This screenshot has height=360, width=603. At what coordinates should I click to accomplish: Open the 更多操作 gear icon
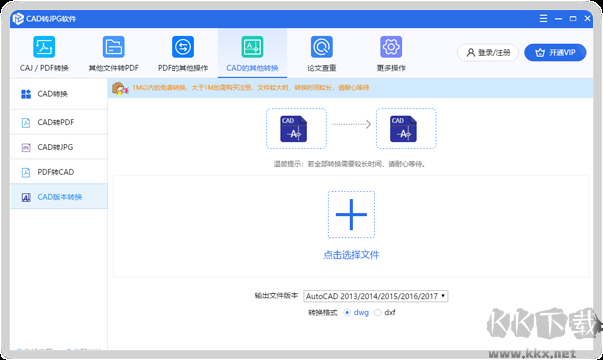[391, 47]
